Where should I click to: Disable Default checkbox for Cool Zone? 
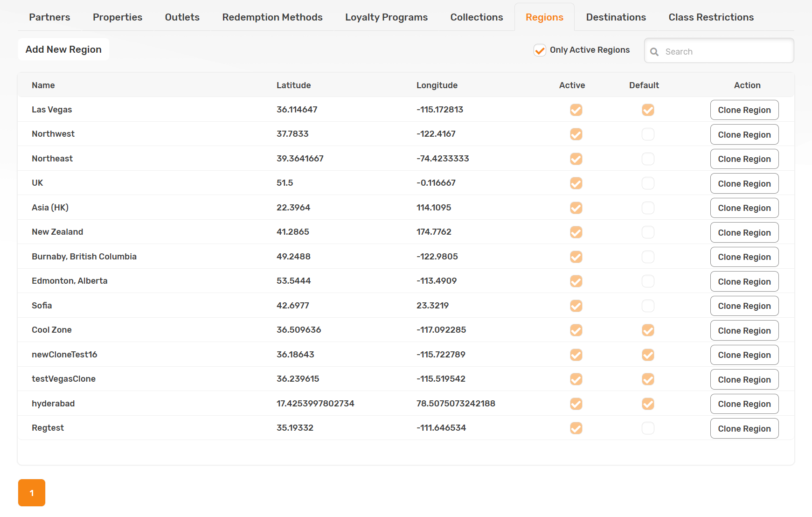click(x=648, y=330)
